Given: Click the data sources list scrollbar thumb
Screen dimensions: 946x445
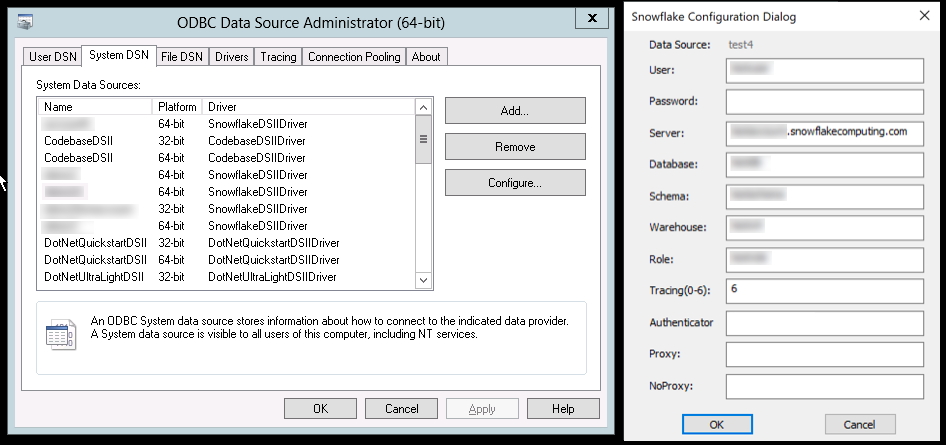Looking at the screenshot, I should 424,139.
